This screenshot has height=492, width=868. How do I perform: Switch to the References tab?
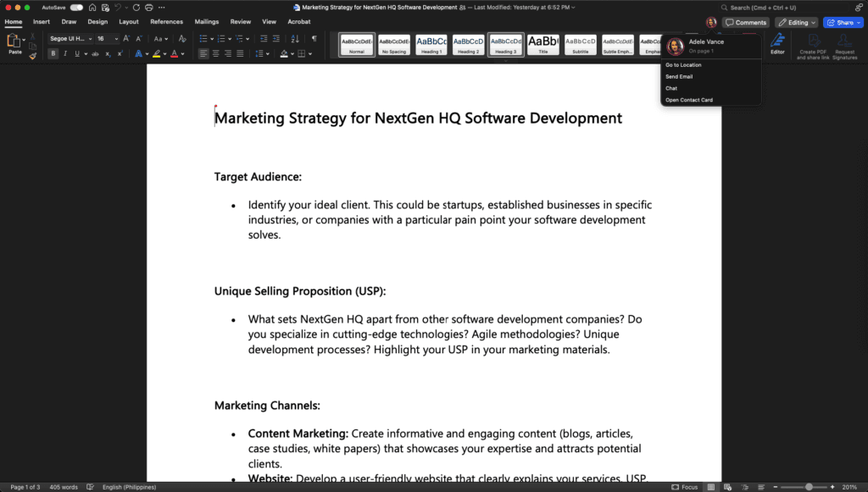166,22
